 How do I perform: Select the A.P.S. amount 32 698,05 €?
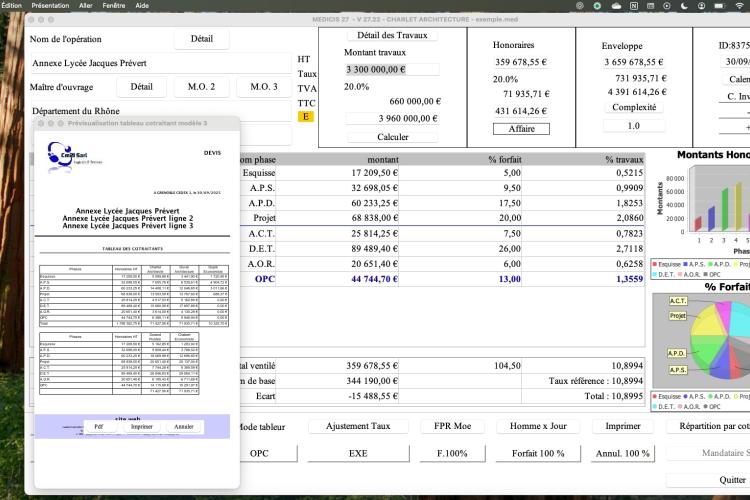pos(375,188)
